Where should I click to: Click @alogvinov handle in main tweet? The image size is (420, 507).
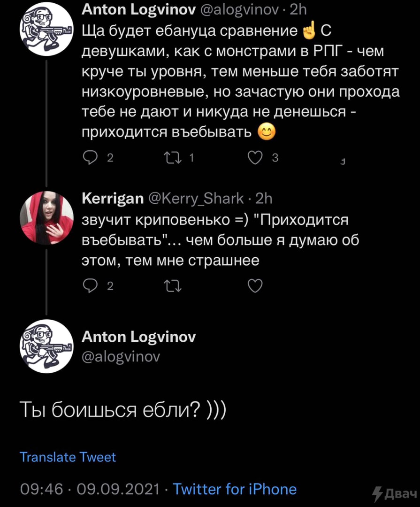[121, 357]
